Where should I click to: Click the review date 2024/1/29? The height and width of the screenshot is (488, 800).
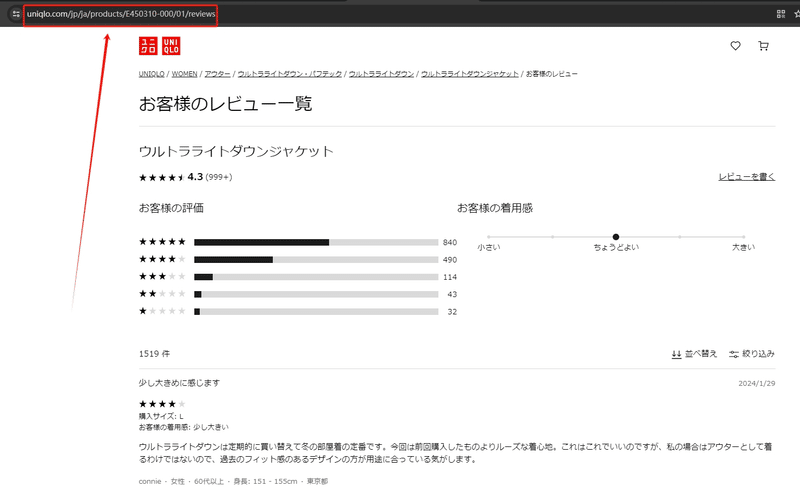point(757,383)
